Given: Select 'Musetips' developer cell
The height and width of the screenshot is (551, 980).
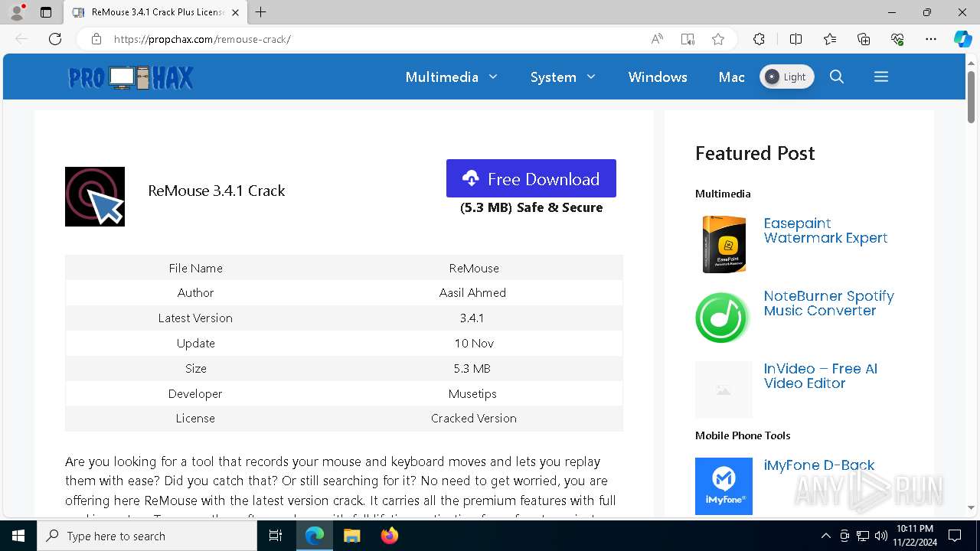Looking at the screenshot, I should point(472,393).
